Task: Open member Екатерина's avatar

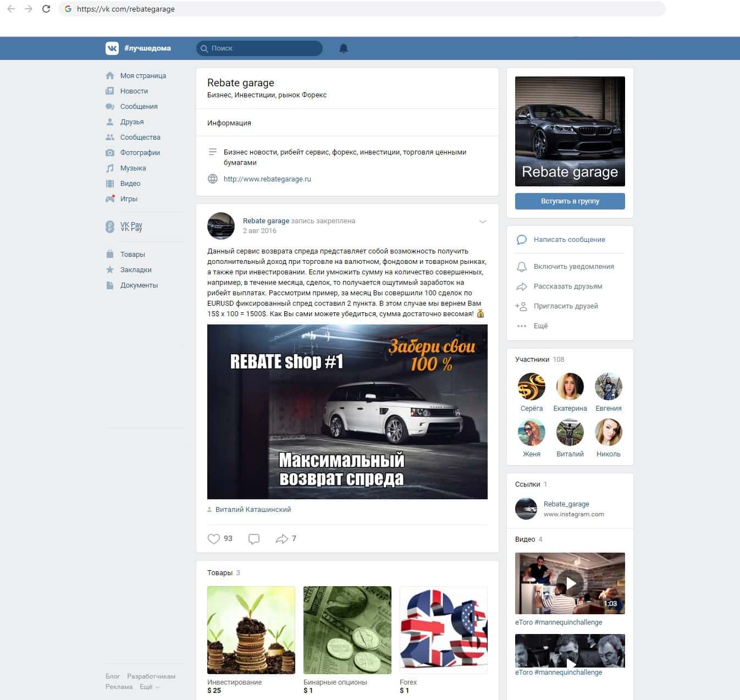Action: [x=570, y=387]
